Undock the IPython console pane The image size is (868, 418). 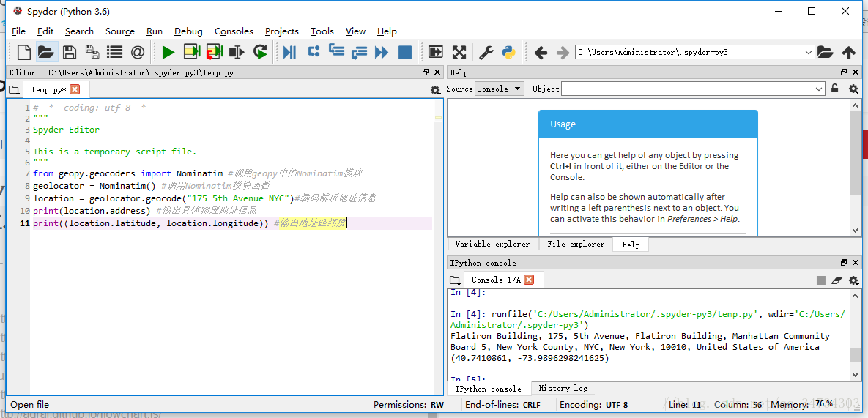click(x=845, y=263)
